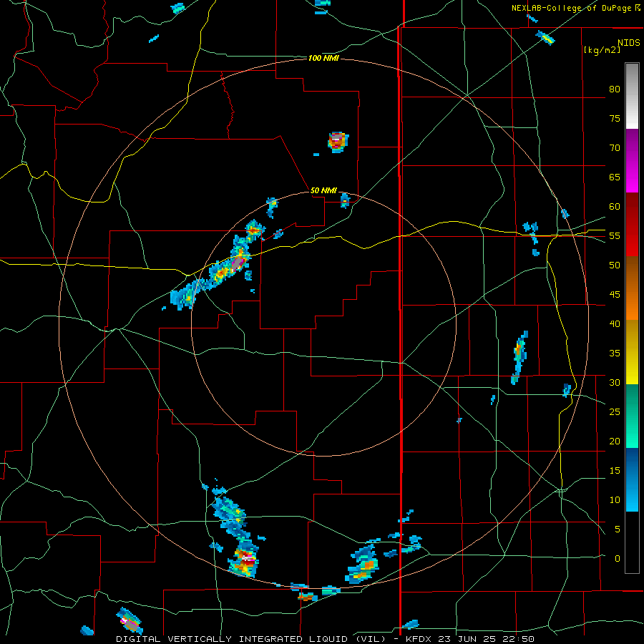Click the 20 value on the VIL scale
Screen dimensions: 644x644
pos(615,441)
